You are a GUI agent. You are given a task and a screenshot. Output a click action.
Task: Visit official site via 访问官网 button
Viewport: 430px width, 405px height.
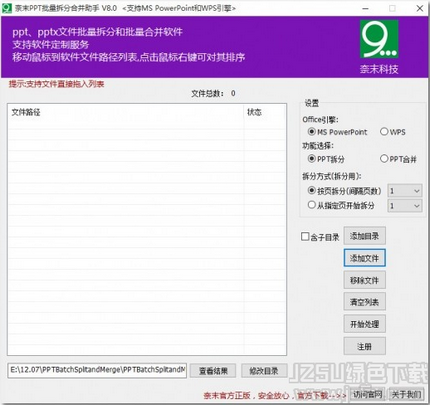[x=367, y=395]
